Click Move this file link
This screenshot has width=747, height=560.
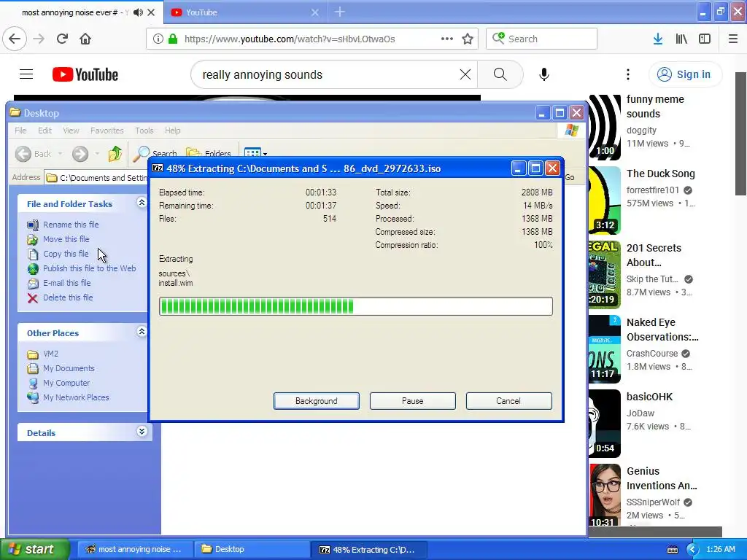[66, 239]
